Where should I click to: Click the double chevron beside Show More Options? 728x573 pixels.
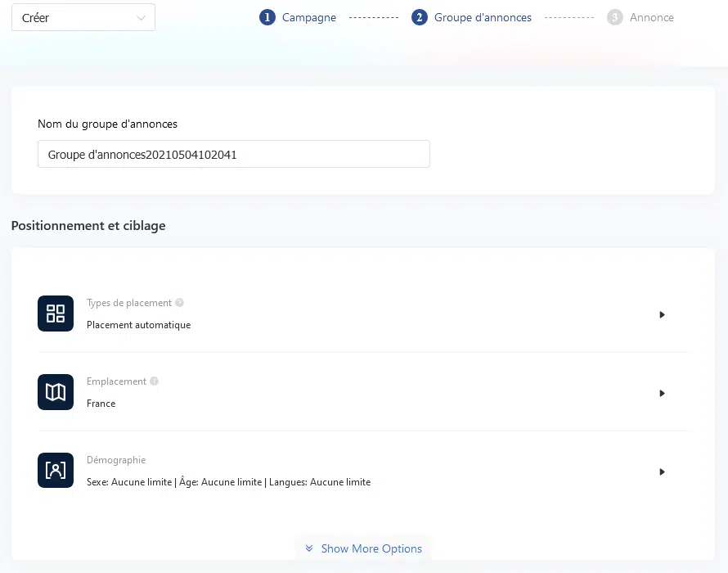point(309,548)
